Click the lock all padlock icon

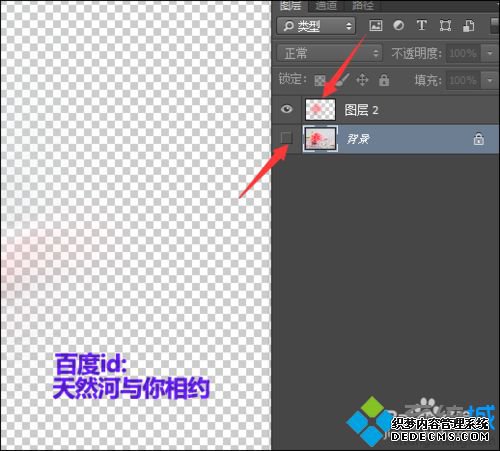[384, 80]
